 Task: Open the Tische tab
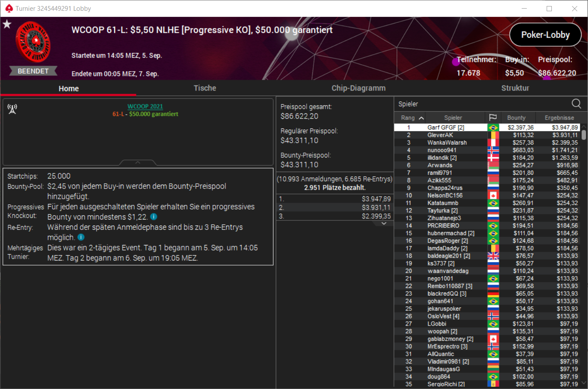[x=205, y=88]
